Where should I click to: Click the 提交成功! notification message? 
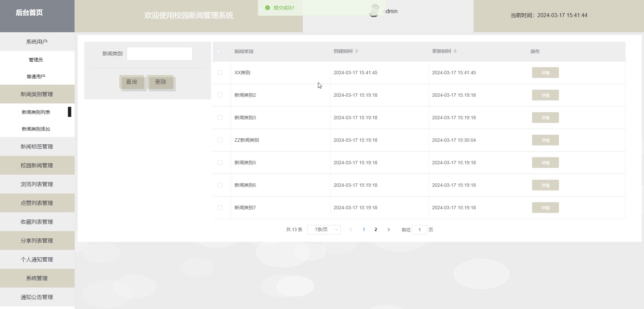point(284,8)
